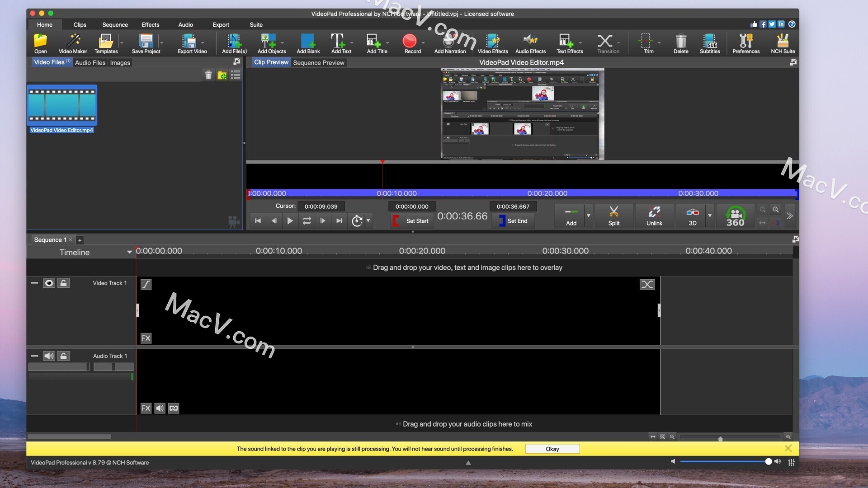Image resolution: width=868 pixels, height=488 pixels.
Task: Toggle mute on Audio Track 1
Action: tap(49, 355)
